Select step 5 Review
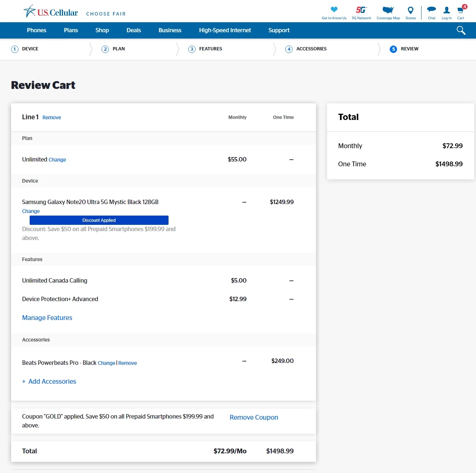The height and width of the screenshot is (473, 476). coord(404,49)
